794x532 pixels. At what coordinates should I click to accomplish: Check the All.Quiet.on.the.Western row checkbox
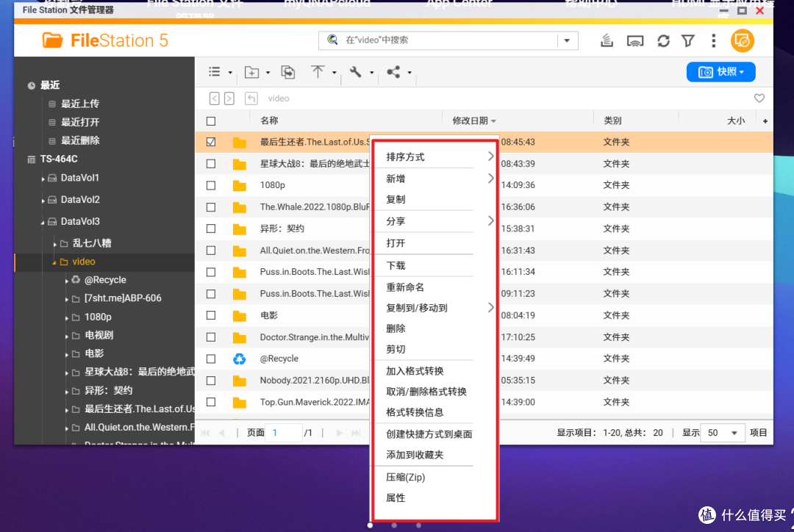(x=211, y=251)
